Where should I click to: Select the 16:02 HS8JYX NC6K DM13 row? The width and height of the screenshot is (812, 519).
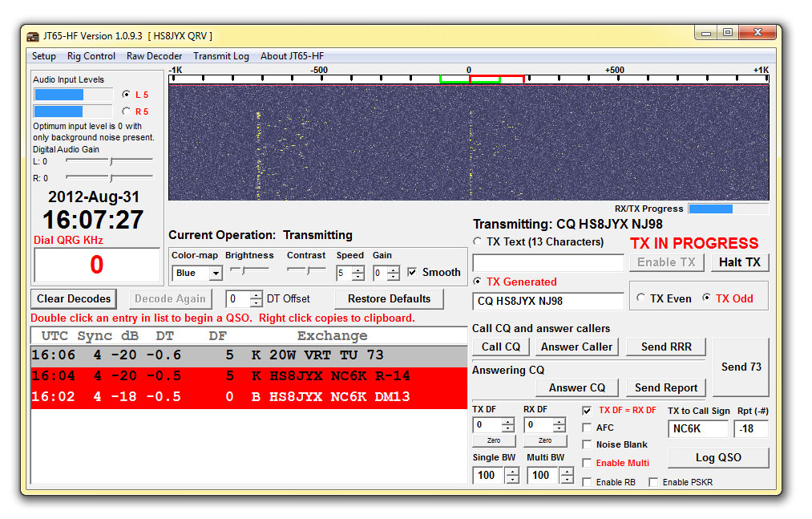[249, 396]
